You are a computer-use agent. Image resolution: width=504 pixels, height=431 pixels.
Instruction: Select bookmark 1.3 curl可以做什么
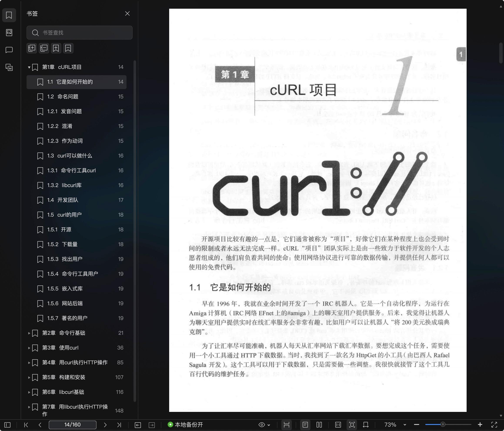76,156
